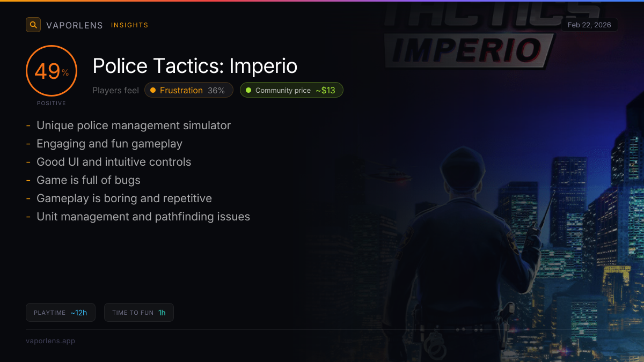Open the vaporlens.app footer link
Screen dimensions: 644x362
tap(50, 341)
